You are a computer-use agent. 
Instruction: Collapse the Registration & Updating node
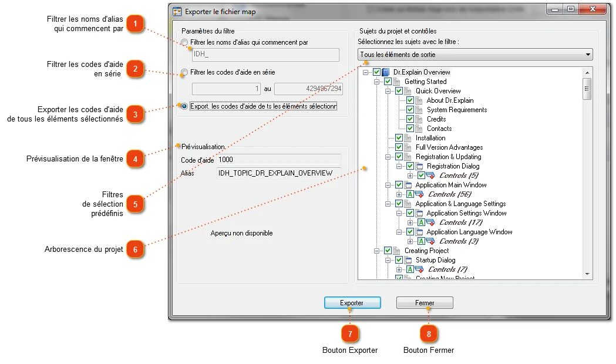point(388,157)
